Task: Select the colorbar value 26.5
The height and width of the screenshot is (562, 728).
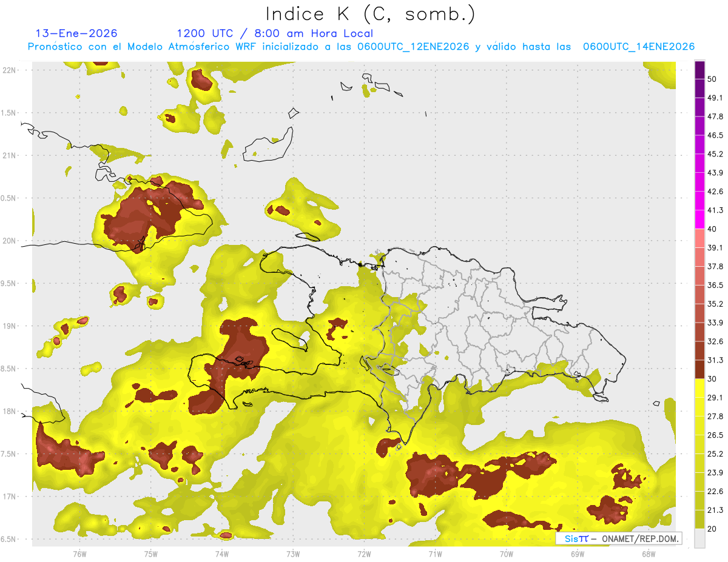Action: click(x=715, y=435)
